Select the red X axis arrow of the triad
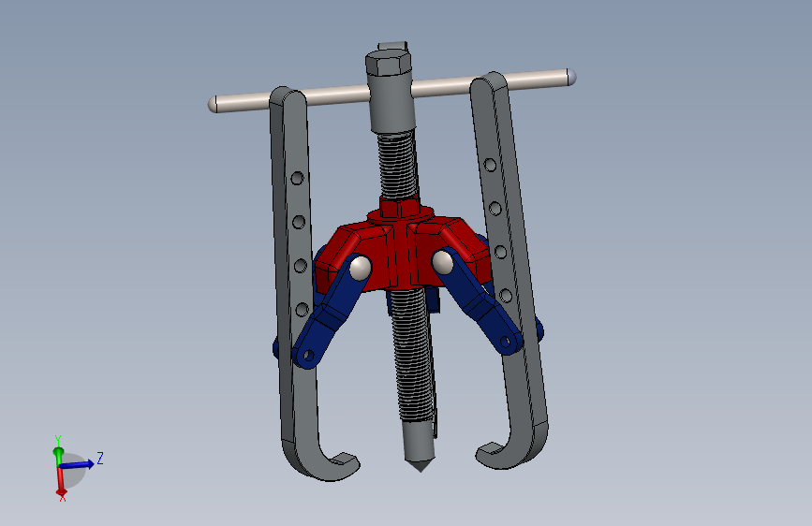This screenshot has width=812, height=526. (x=61, y=481)
